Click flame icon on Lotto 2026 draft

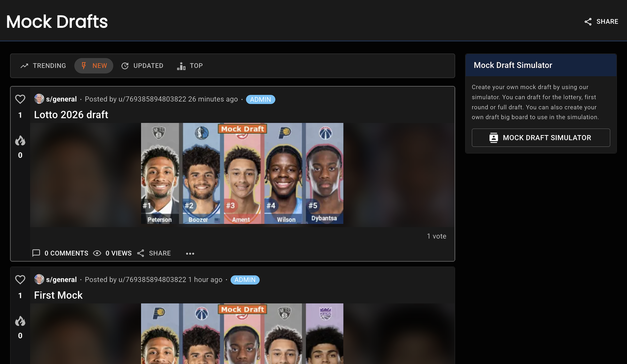pyautogui.click(x=20, y=141)
